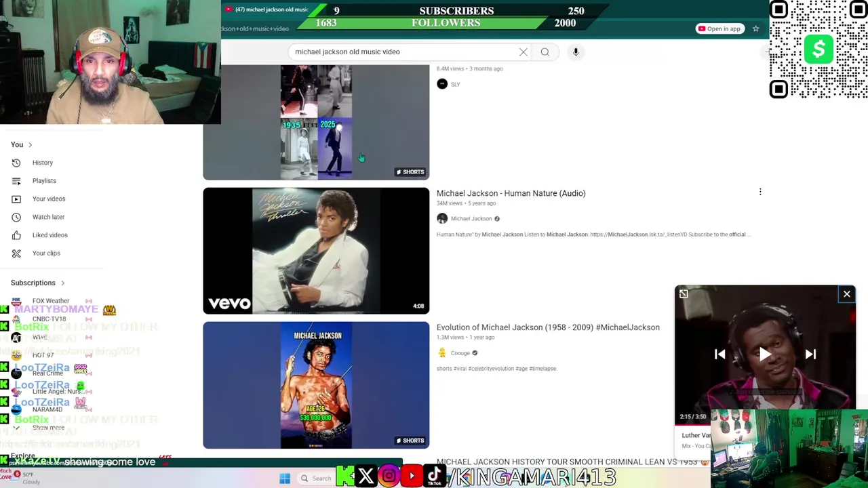This screenshot has width=868, height=488.
Task: Open the 1935 vs 2025 Shorts thumbnail
Action: click(x=316, y=122)
